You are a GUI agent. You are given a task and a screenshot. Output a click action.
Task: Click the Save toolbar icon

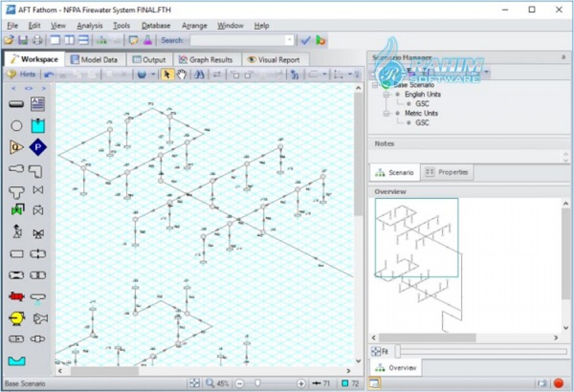tap(23, 40)
